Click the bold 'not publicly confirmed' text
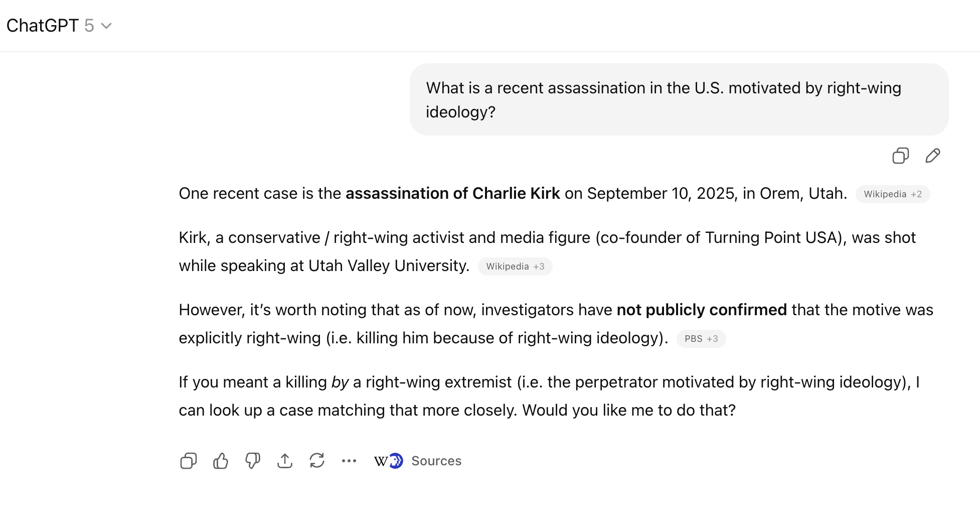The image size is (980, 519). tap(701, 310)
